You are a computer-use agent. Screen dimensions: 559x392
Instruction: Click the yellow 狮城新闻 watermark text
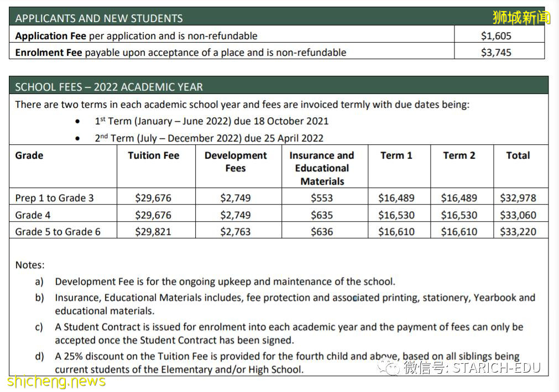[x=521, y=18]
